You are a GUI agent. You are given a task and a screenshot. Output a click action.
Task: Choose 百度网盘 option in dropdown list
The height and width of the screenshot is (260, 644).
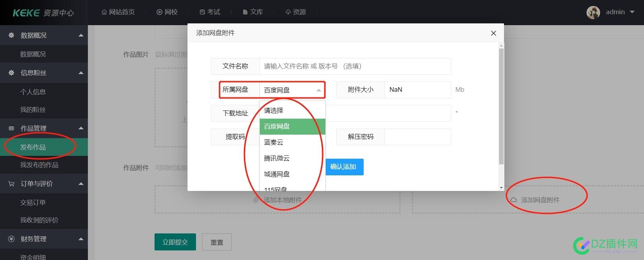tap(292, 126)
